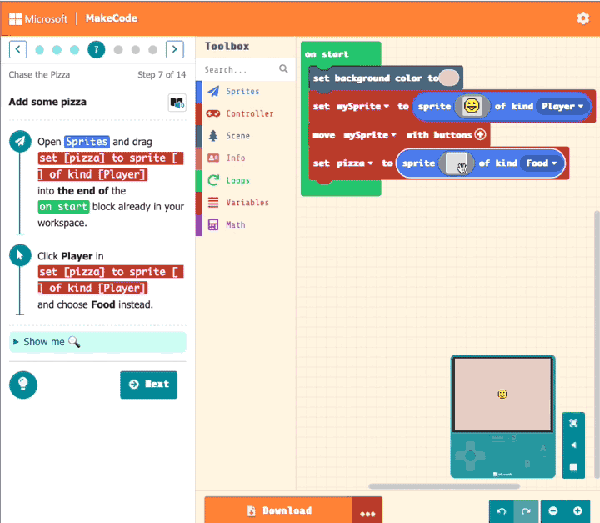600x523 pixels.
Task: Click the "Step 7 of 14" label
Action: click(161, 75)
